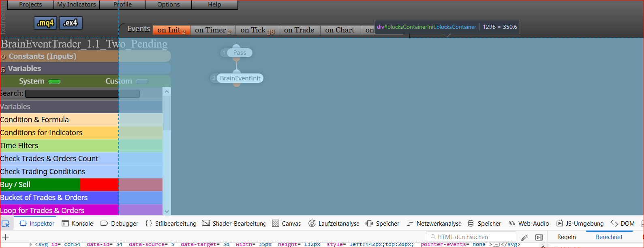Expand the Constants (Inputs) section
Screen dimensions: 644x248
point(85,56)
